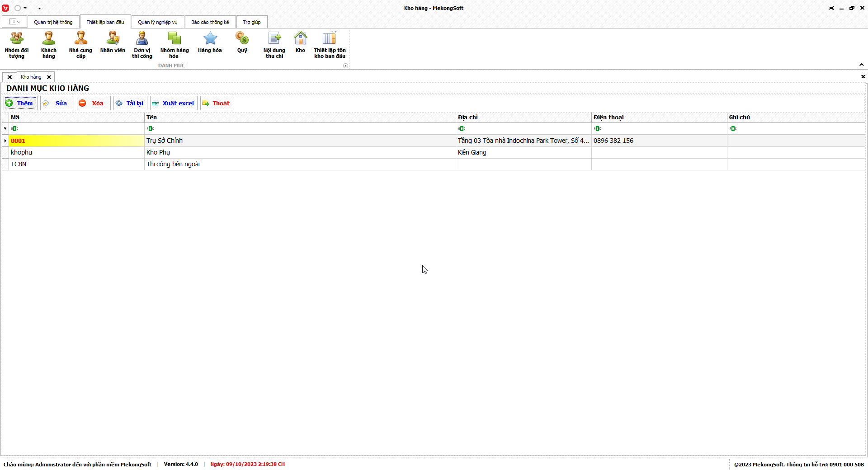
Task: Click the Mã column filter field
Action: pos(76,129)
